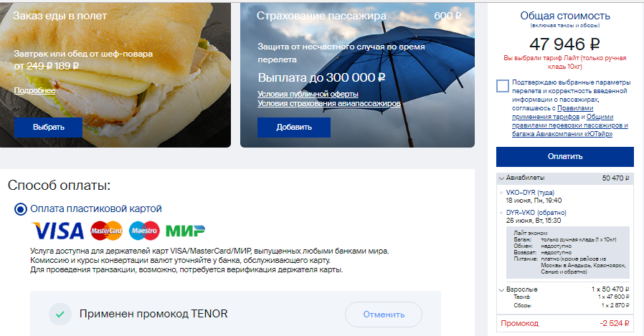Select the 'Оплата пластиковой картой' radio button
Image resolution: width=644 pixels, height=336 pixels.
[x=21, y=209]
